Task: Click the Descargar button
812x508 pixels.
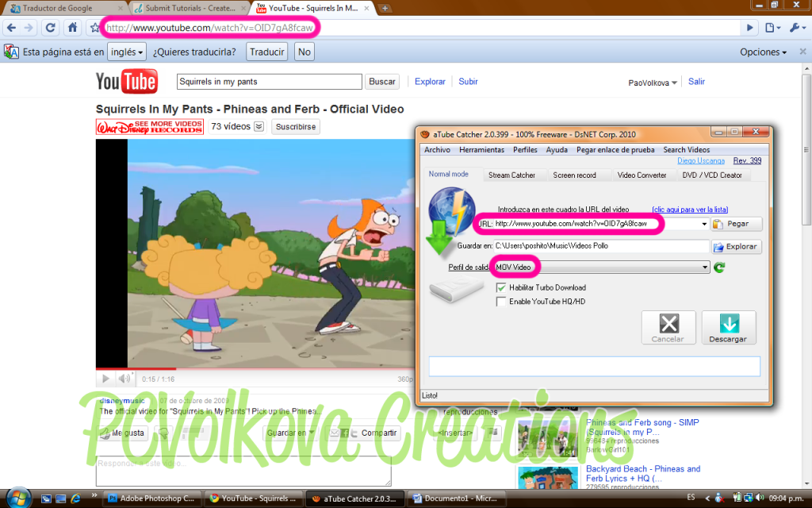Action: [x=728, y=328]
